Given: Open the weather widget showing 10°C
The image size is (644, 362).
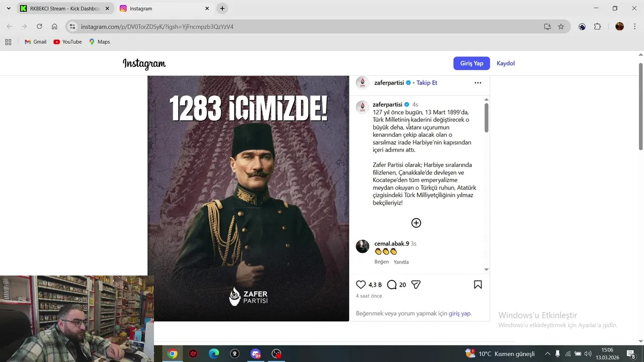Looking at the screenshot, I should pyautogui.click(x=500, y=354).
